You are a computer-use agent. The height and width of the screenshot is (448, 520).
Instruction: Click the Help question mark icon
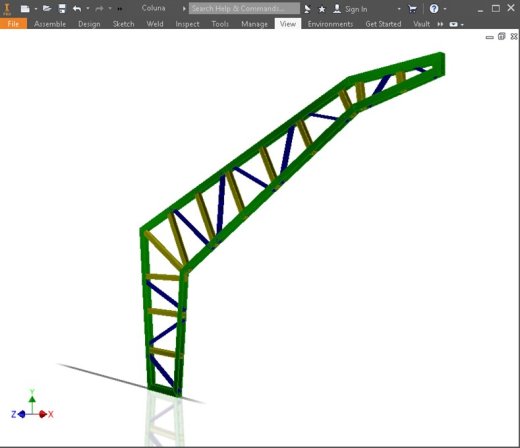[x=434, y=9]
